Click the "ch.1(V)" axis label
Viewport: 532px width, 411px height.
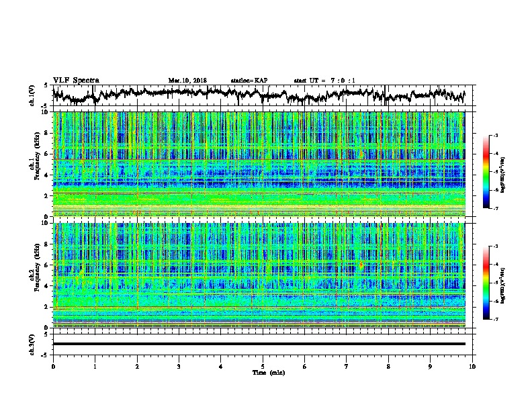[32, 95]
